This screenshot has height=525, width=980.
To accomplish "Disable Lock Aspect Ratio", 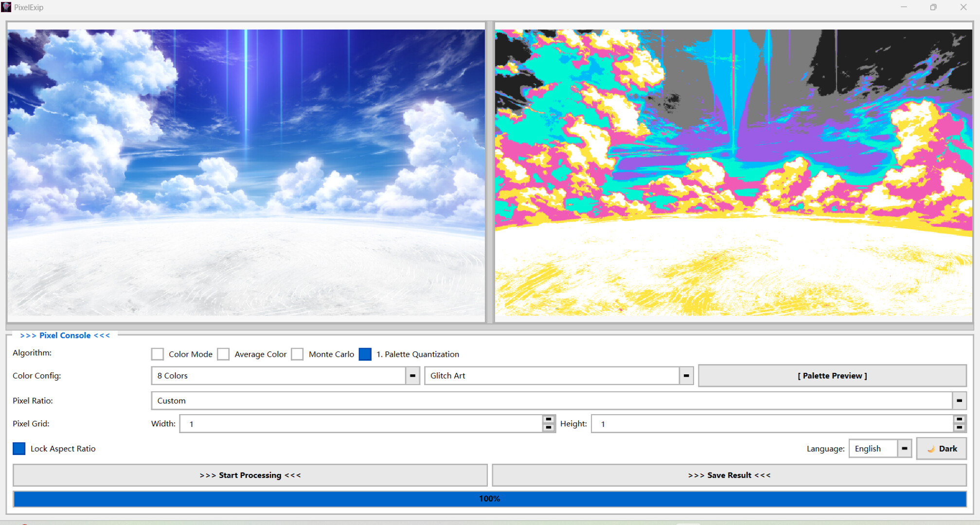I will coord(19,448).
